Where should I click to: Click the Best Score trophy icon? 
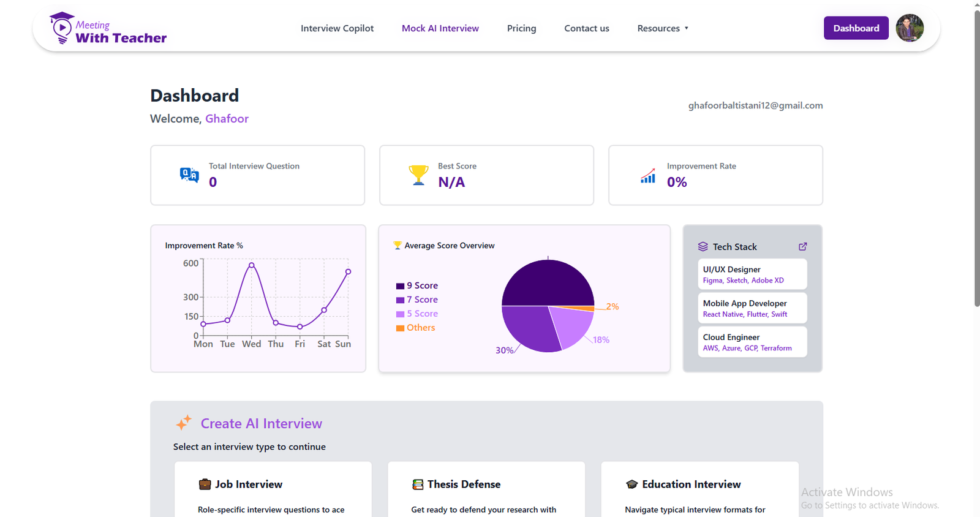(x=418, y=175)
